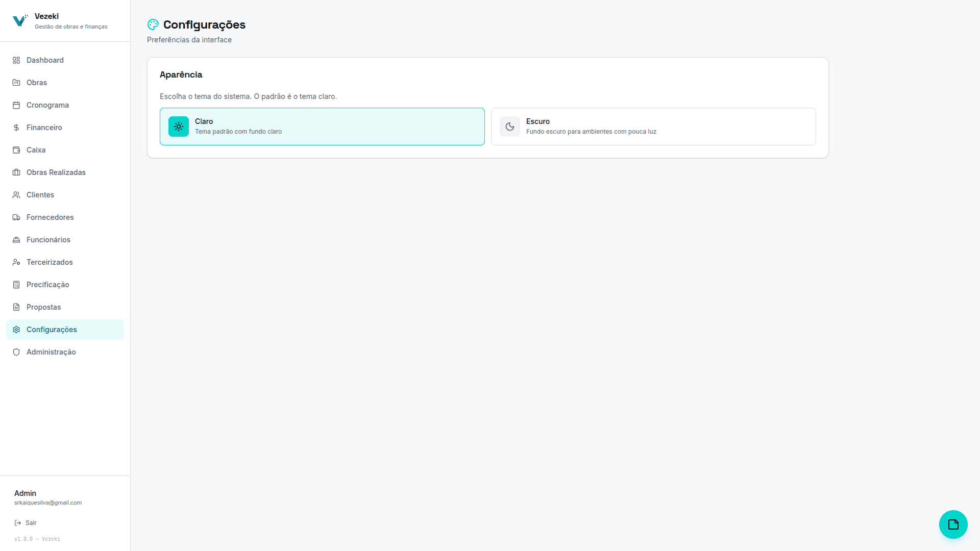Image resolution: width=980 pixels, height=551 pixels.
Task: Click the Terceirizados user-cog icon
Action: pyautogui.click(x=16, y=262)
